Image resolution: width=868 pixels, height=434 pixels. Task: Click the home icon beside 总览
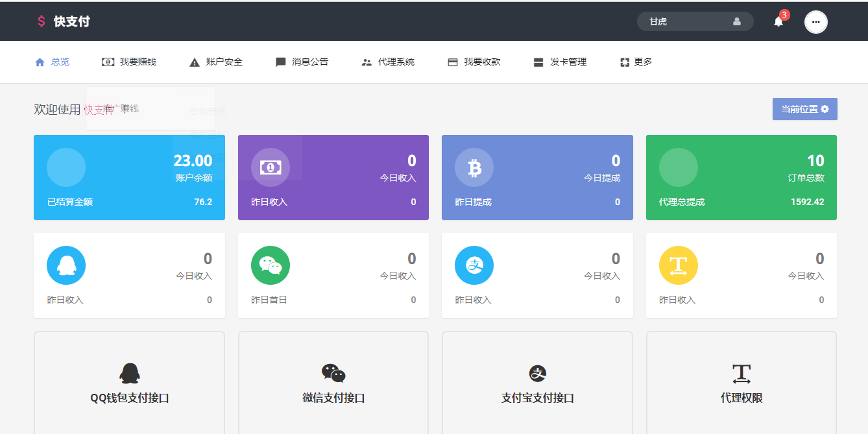(40, 62)
